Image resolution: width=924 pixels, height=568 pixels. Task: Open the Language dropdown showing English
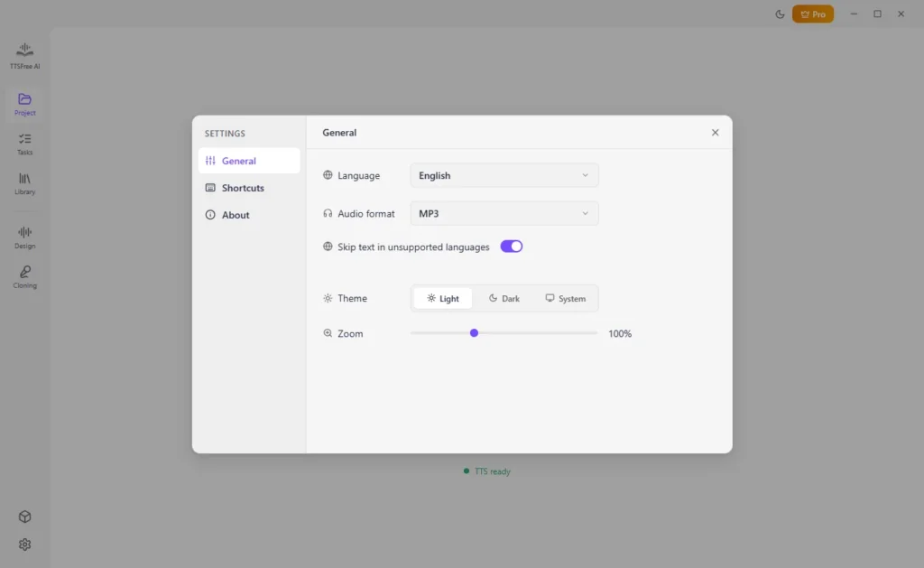(x=504, y=175)
